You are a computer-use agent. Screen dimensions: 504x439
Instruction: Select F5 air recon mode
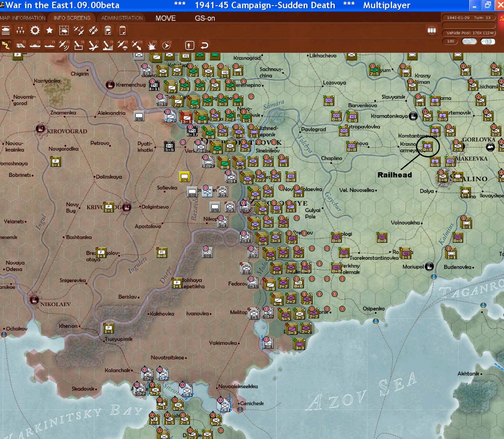coord(64,45)
